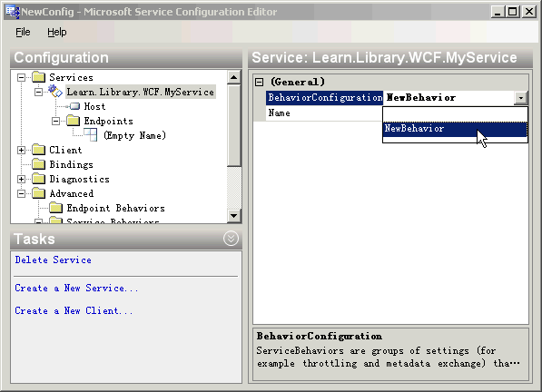The width and height of the screenshot is (542, 392).
Task: Click the application icon in title bar
Action: coord(13,12)
